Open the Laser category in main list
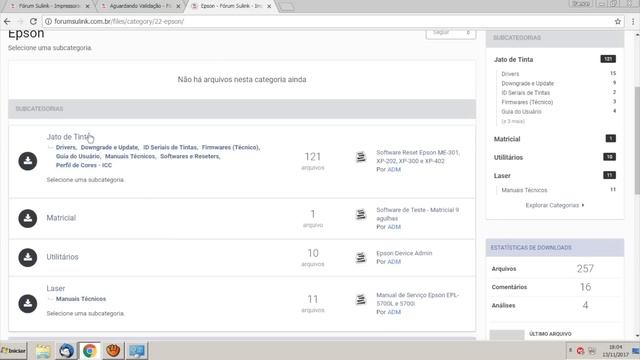Screen dimensions: 640x360 [x=56, y=288]
